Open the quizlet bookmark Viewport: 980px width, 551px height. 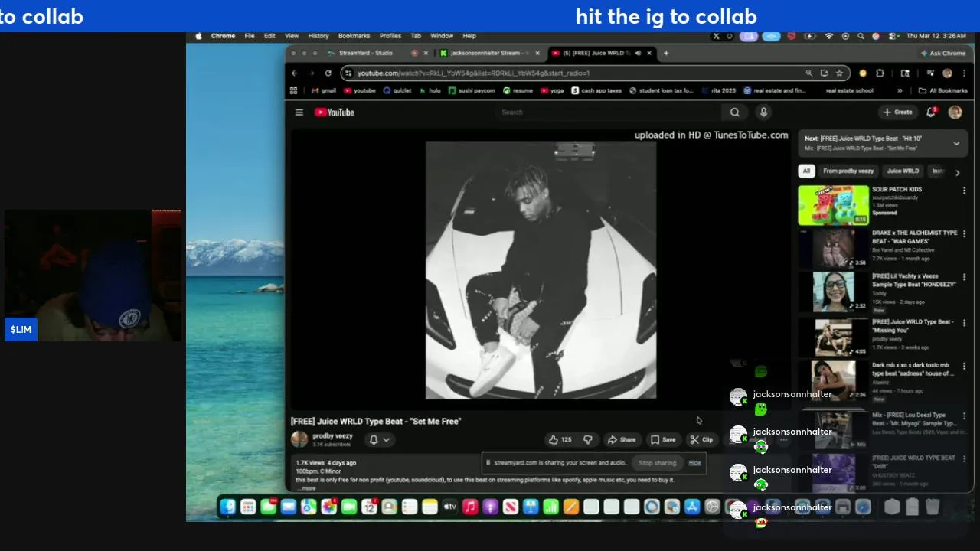(397, 90)
